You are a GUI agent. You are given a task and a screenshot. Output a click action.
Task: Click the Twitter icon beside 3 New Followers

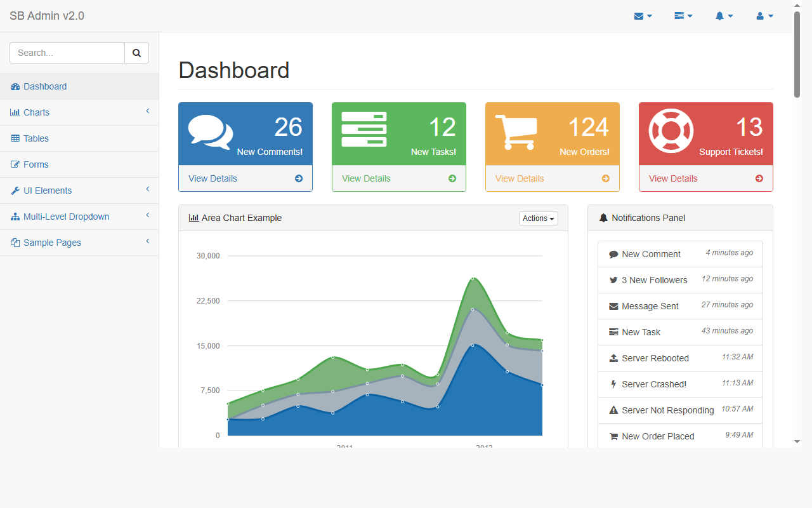click(613, 280)
